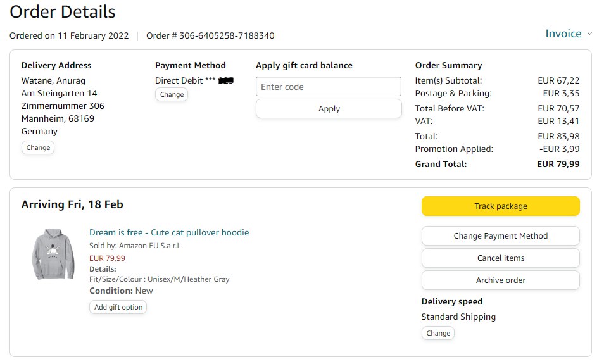Click the 'Arriving Fri, 18 Feb' heading
Screen dimensions: 604x364
click(72, 204)
